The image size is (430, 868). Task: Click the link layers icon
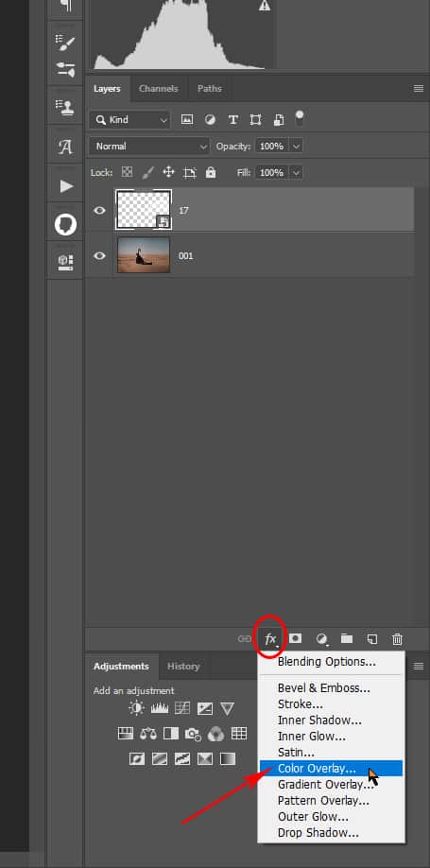click(x=244, y=639)
